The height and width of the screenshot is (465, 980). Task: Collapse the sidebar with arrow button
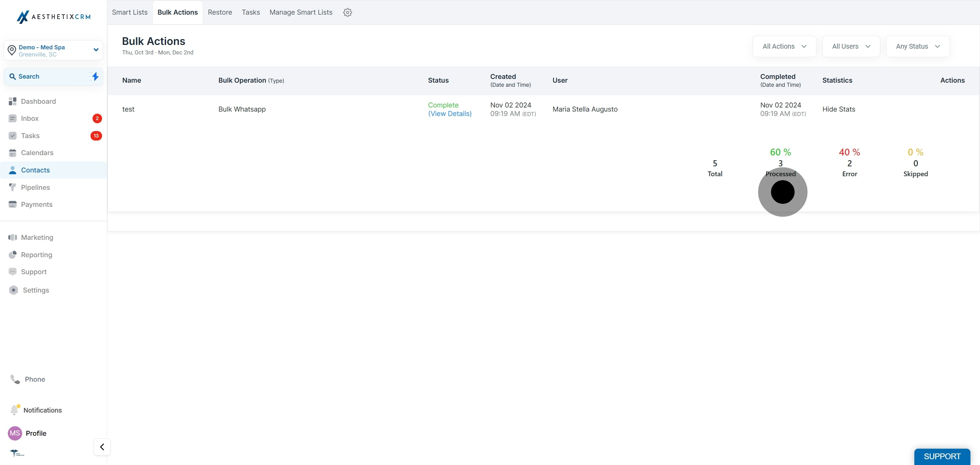pos(102,447)
